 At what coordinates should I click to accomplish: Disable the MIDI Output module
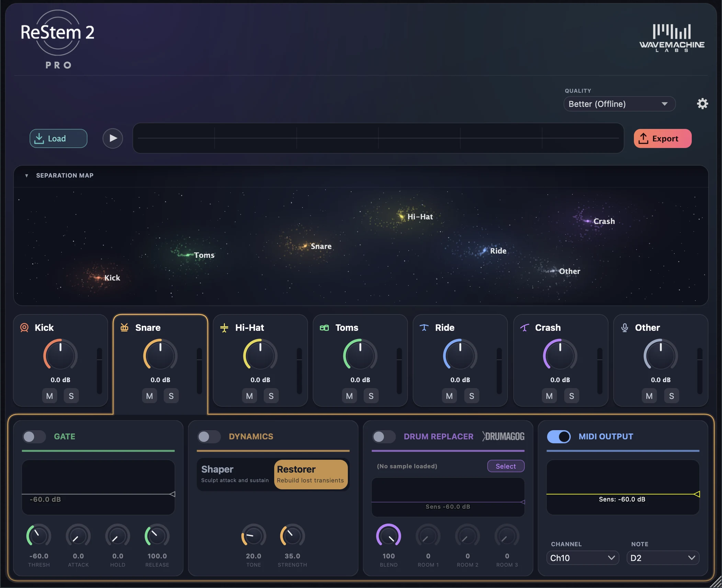559,436
